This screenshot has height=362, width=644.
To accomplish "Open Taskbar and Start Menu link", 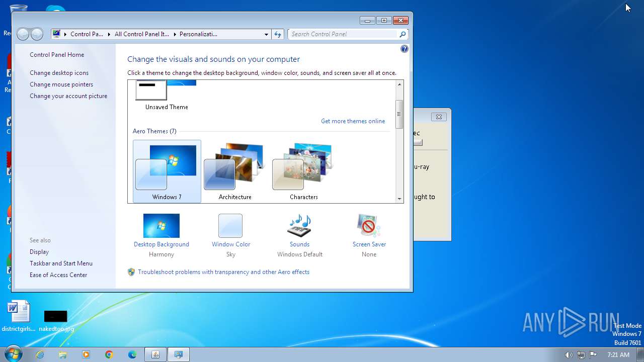I will [x=61, y=263].
